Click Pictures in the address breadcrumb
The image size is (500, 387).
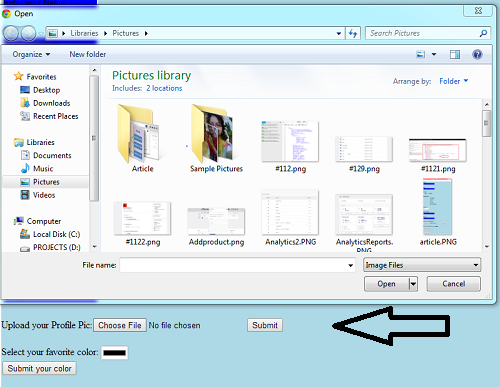pyautogui.click(x=125, y=33)
